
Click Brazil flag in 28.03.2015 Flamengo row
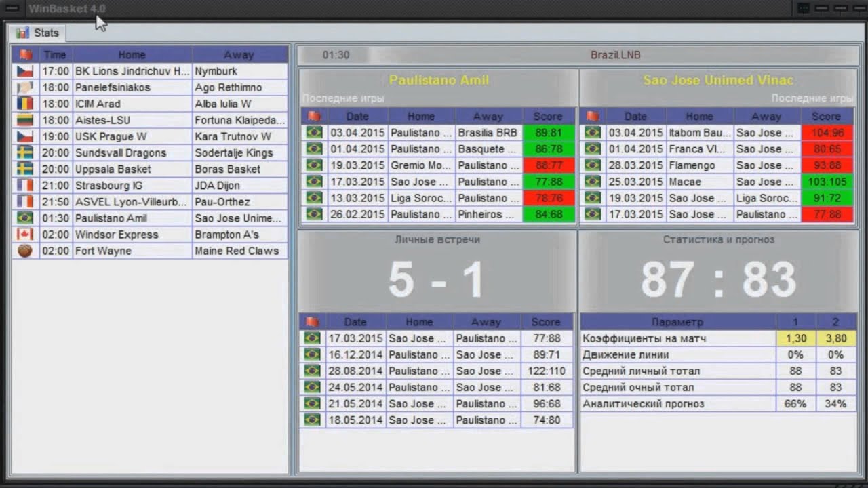click(592, 165)
